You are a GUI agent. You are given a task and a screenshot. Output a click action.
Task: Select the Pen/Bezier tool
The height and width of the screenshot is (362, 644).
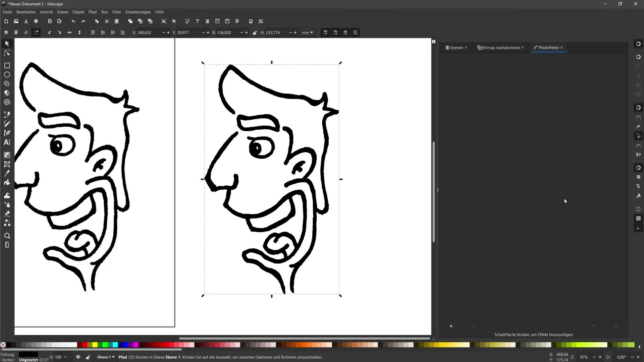tap(7, 133)
